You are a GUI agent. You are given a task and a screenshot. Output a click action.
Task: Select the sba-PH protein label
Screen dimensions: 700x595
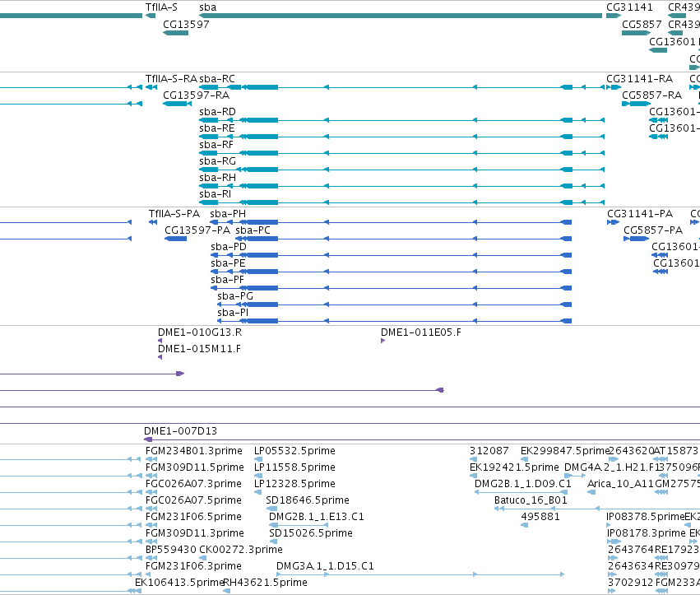(x=228, y=214)
